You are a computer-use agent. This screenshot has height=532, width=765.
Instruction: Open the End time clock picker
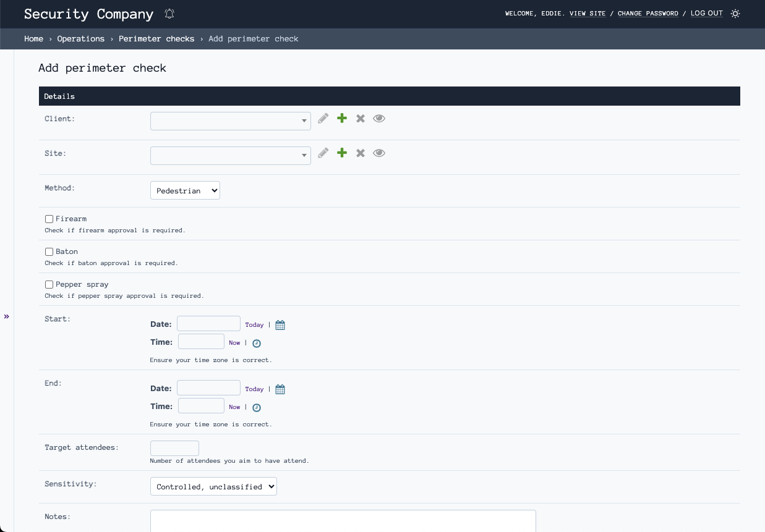[257, 407]
